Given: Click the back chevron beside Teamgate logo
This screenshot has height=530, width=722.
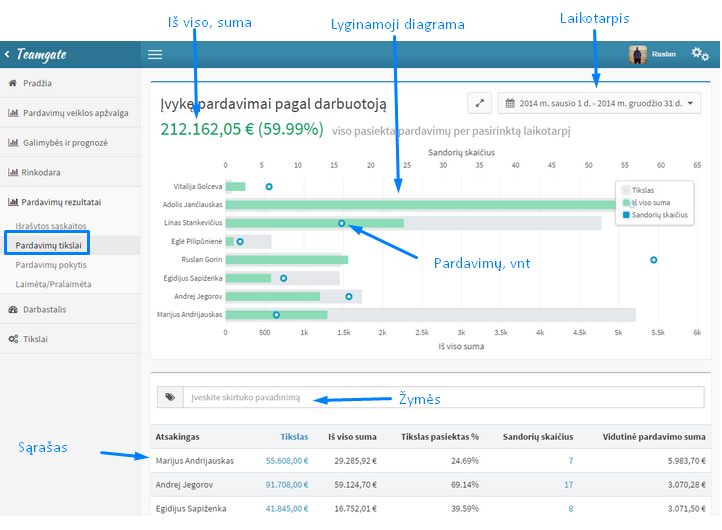Looking at the screenshot, I should click(x=7, y=54).
